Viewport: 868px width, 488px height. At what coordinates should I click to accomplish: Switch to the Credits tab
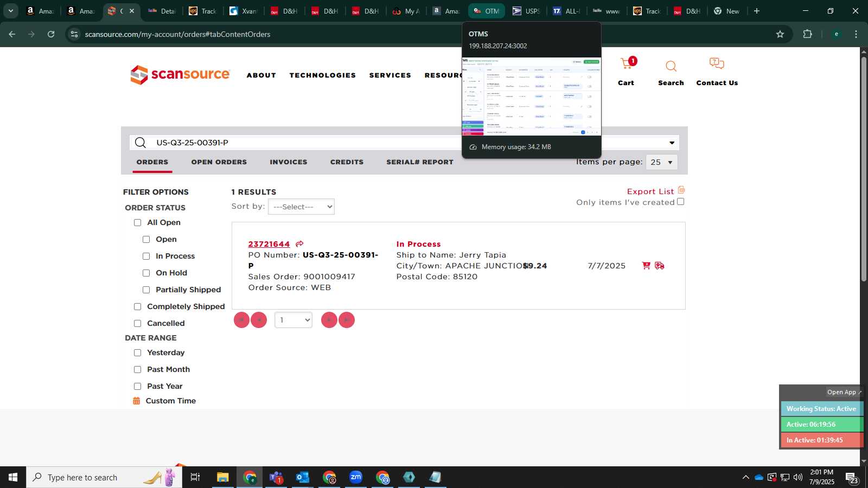pos(347,162)
